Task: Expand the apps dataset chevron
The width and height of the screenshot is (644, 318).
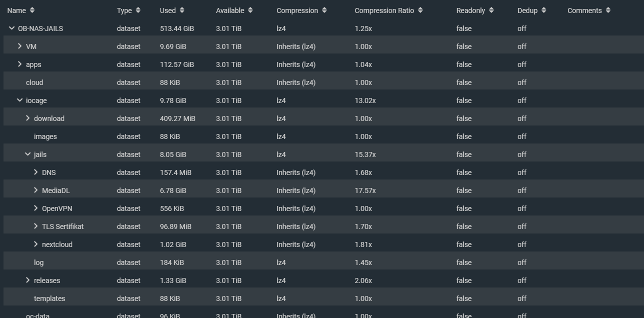Action: pos(20,64)
